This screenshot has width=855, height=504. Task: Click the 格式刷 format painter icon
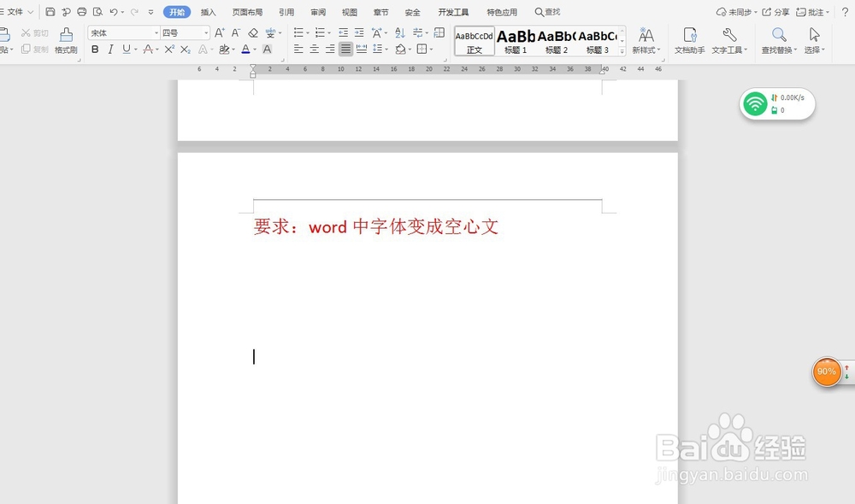[x=66, y=43]
